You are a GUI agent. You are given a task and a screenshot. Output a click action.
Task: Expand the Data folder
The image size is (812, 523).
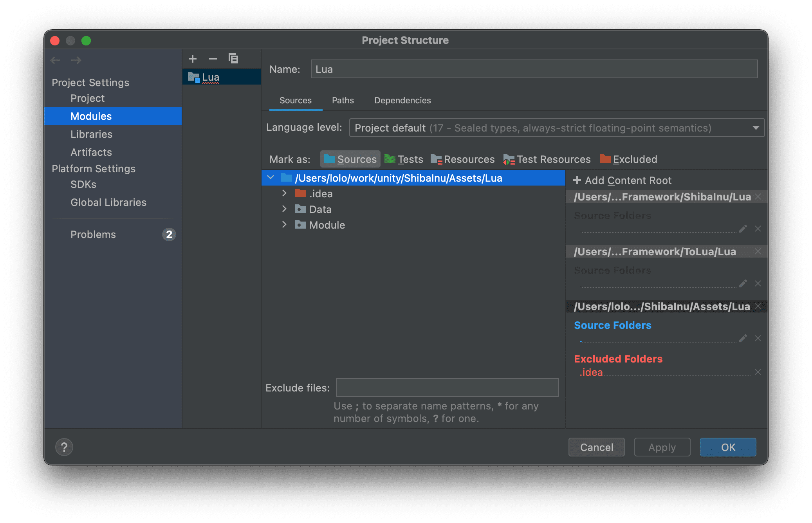pos(284,209)
